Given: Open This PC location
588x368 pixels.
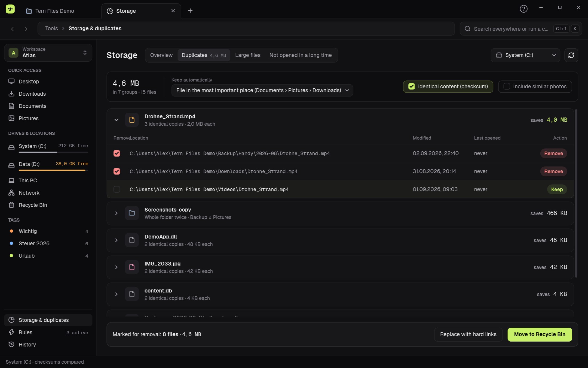Looking at the screenshot, I should click(48, 180).
